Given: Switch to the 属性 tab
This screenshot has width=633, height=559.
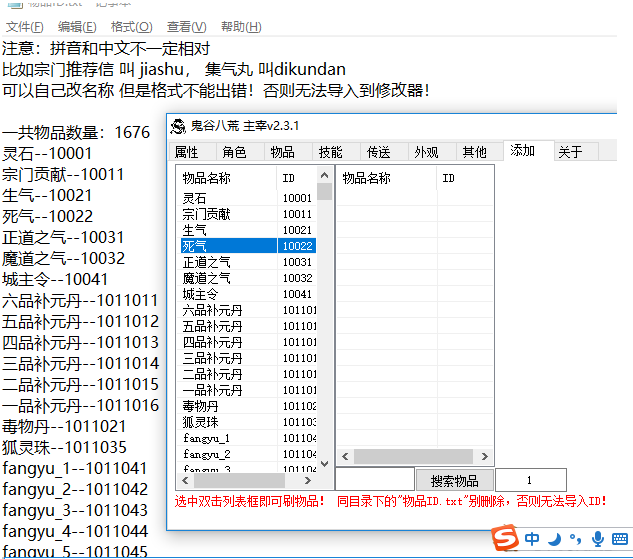Looking at the screenshot, I should (193, 152).
